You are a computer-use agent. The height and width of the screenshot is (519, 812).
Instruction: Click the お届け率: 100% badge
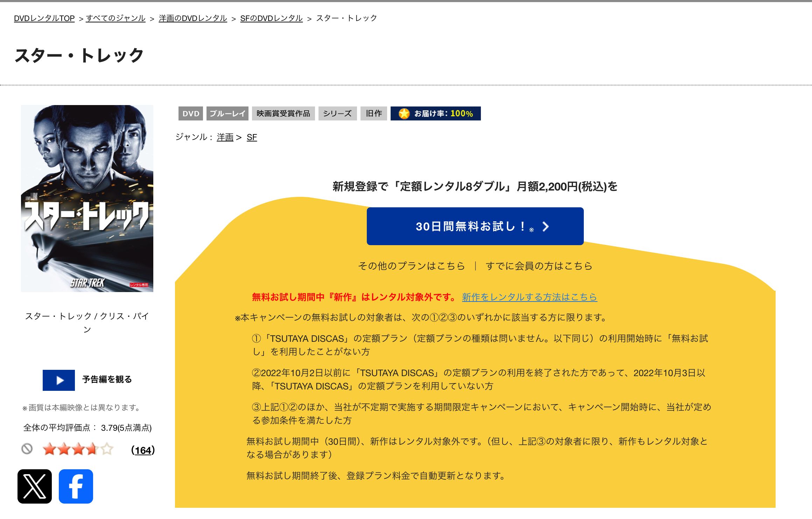click(436, 113)
